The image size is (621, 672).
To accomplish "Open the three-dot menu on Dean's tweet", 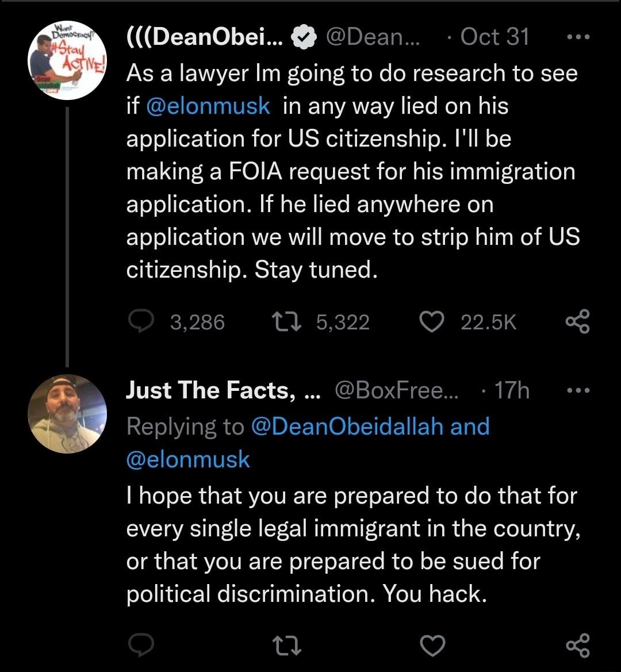I will [x=577, y=36].
